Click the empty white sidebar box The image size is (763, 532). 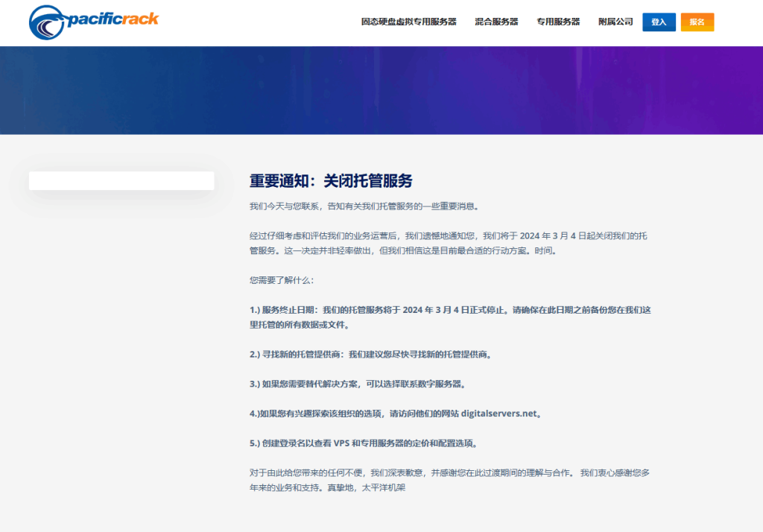(121, 181)
